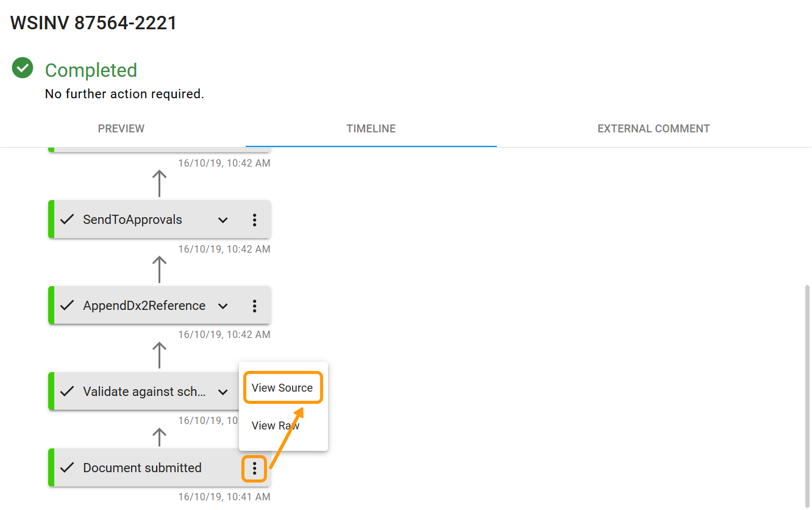Click the 10:41 AM timestamp below Document submitted
The image size is (812, 510).
[x=224, y=497]
